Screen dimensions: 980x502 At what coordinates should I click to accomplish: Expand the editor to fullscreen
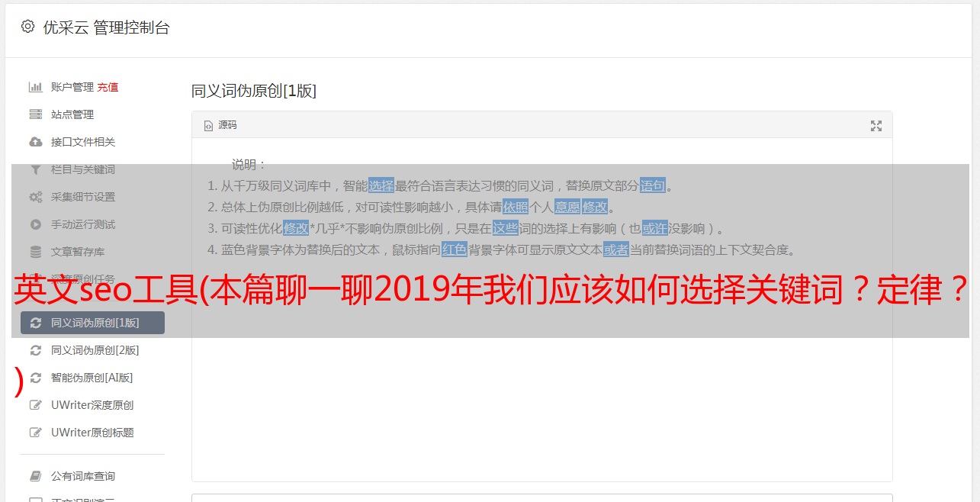pos(876,126)
